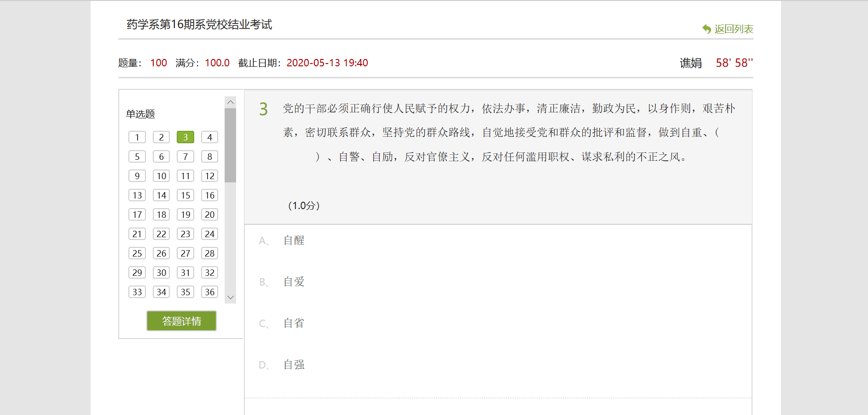
Task: Switch to question 17
Action: (x=137, y=215)
